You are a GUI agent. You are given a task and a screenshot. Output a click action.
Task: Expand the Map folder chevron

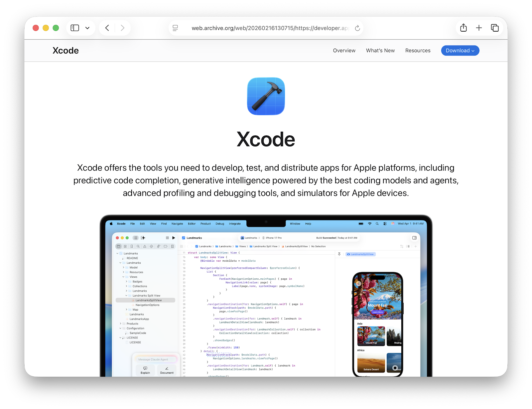(126, 310)
